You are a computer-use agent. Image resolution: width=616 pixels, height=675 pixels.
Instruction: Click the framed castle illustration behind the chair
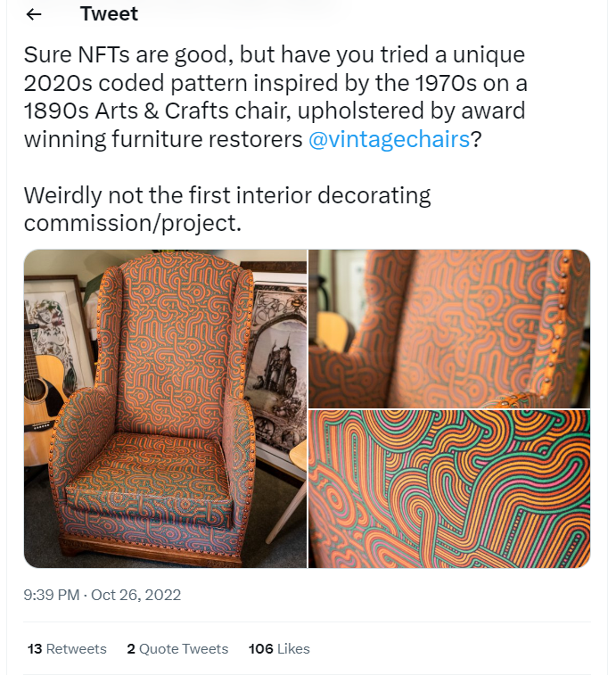coord(279,370)
